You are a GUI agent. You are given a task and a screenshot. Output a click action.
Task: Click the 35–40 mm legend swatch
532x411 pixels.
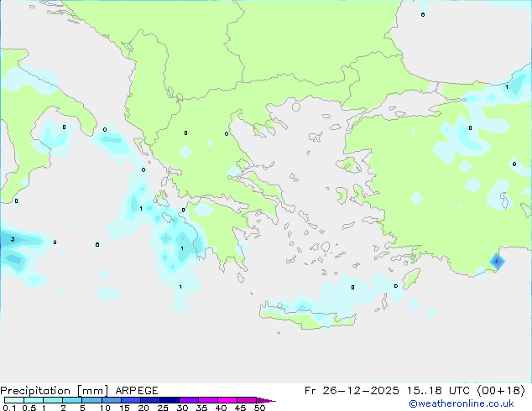[207, 400]
